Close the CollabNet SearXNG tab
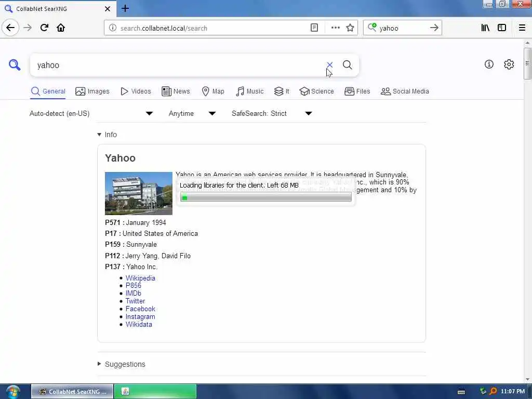Image resolution: width=532 pixels, height=399 pixels. pos(108,9)
